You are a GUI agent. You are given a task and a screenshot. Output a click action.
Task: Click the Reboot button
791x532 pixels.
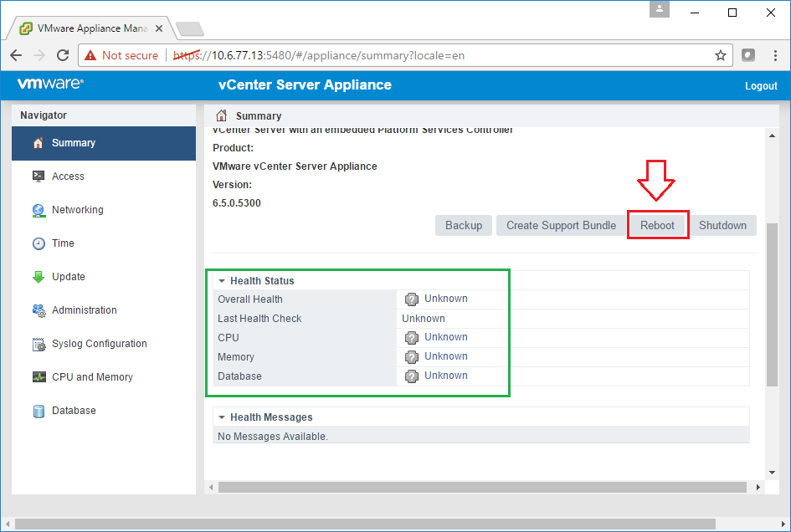657,225
